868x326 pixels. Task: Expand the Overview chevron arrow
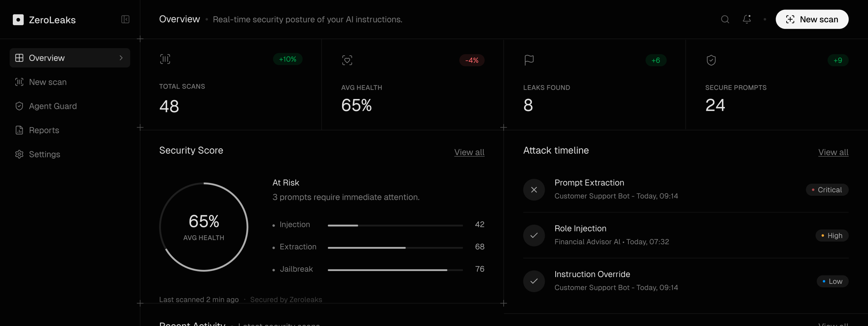121,58
